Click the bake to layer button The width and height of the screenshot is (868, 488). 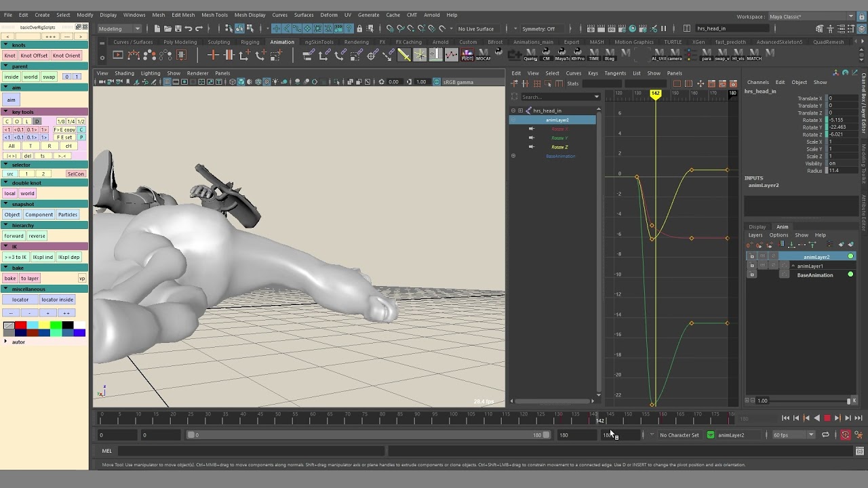pyautogui.click(x=29, y=278)
